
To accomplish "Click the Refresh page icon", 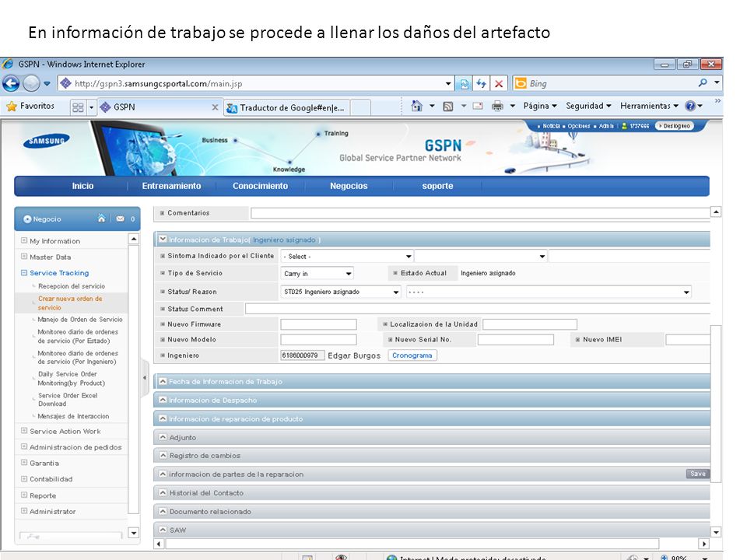I will click(x=481, y=84).
